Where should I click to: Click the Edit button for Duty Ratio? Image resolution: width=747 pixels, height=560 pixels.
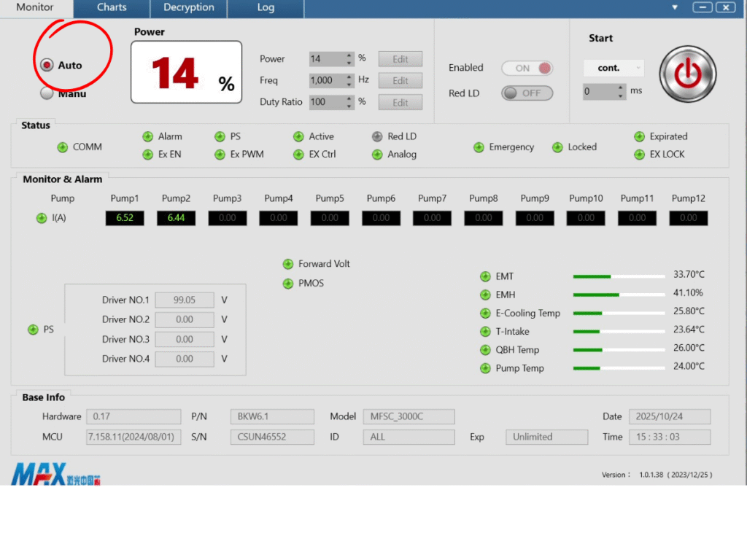[x=400, y=103]
